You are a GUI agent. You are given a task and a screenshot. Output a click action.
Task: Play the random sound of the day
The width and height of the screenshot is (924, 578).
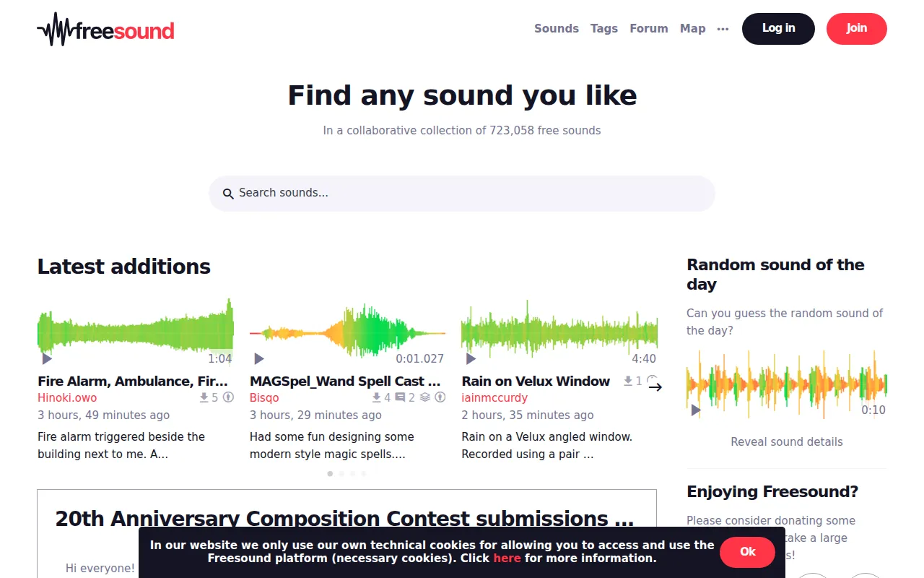coord(696,410)
